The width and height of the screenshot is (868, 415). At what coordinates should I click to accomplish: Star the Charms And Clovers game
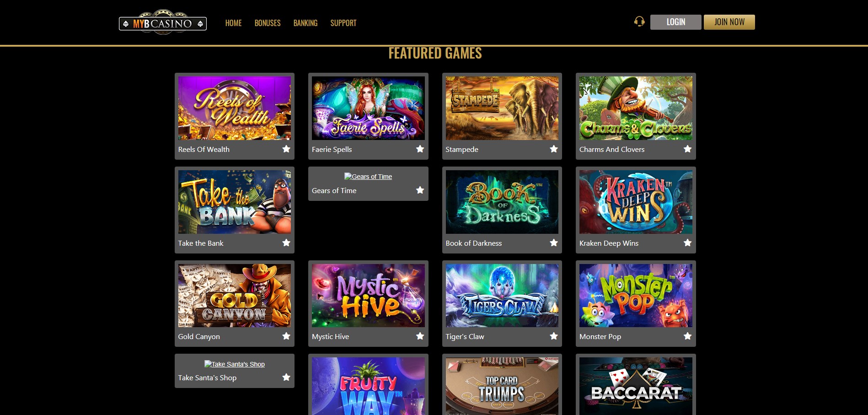(687, 149)
